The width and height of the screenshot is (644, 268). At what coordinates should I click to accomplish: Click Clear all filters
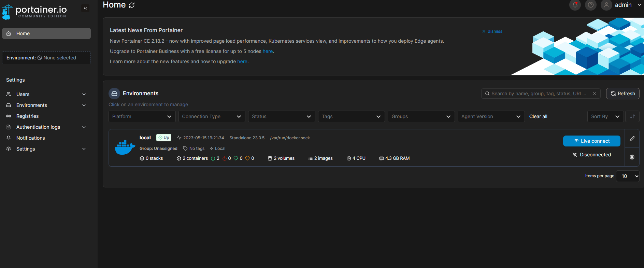coord(538,116)
